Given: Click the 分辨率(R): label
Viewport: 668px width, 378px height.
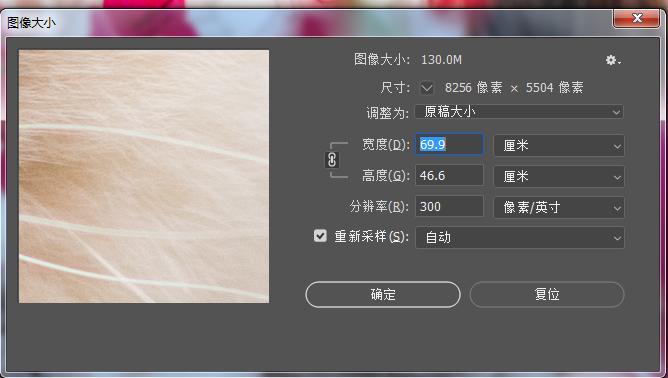Looking at the screenshot, I should pyautogui.click(x=379, y=207).
